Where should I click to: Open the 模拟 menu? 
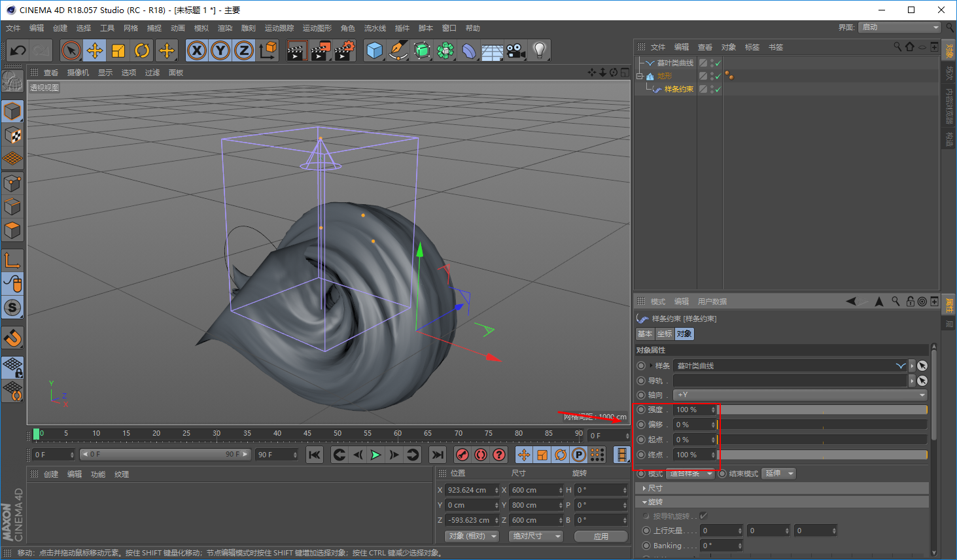pos(201,28)
